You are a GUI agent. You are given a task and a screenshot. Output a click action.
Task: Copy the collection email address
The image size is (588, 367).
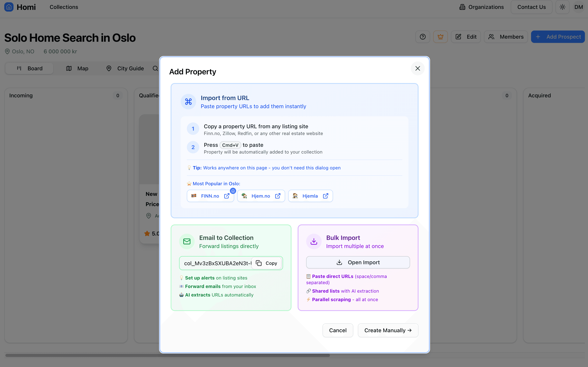pyautogui.click(x=266, y=263)
